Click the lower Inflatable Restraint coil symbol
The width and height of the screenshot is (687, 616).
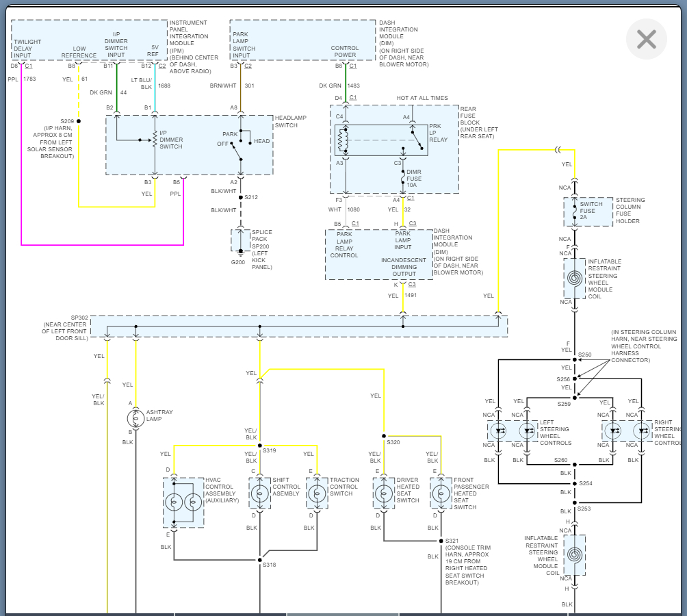[x=575, y=555]
